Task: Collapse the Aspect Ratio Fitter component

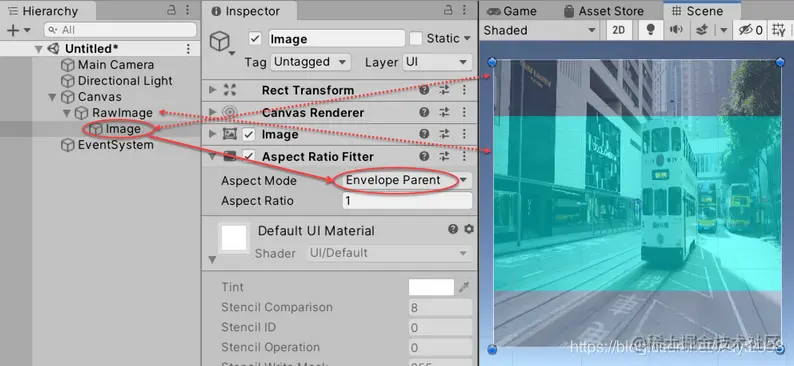Action: pyautogui.click(x=213, y=156)
